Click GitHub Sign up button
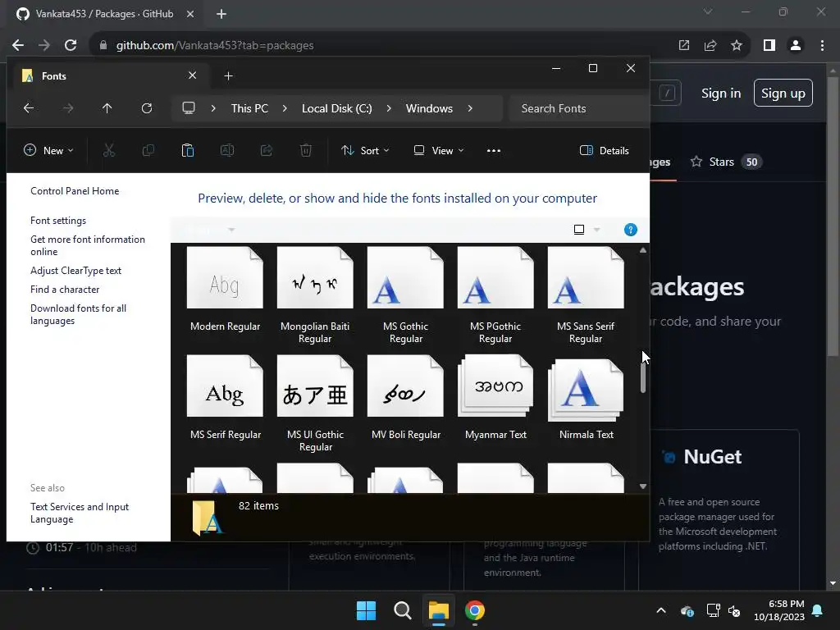This screenshot has width=840, height=630. pos(783,94)
